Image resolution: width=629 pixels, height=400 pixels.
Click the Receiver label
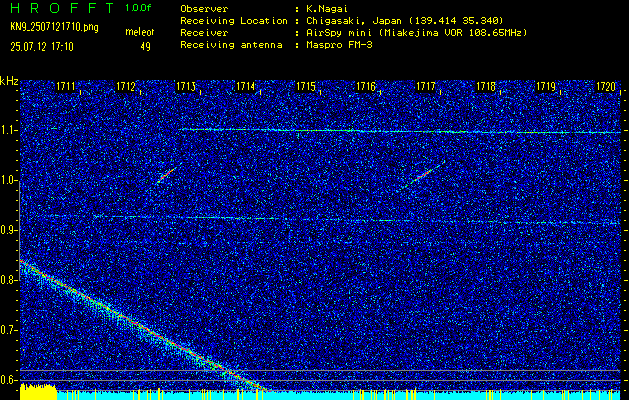coord(204,33)
